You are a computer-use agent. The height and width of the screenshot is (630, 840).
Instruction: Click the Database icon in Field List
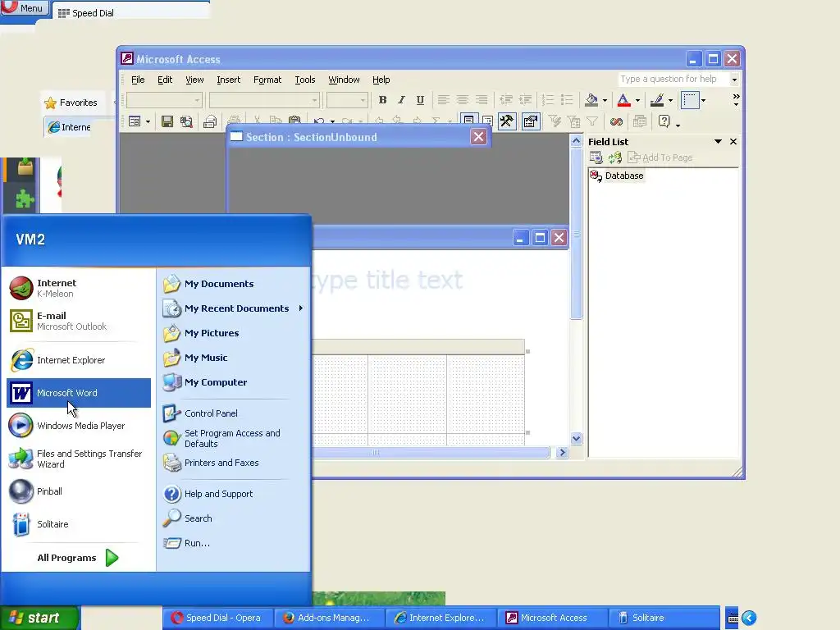[x=596, y=176]
